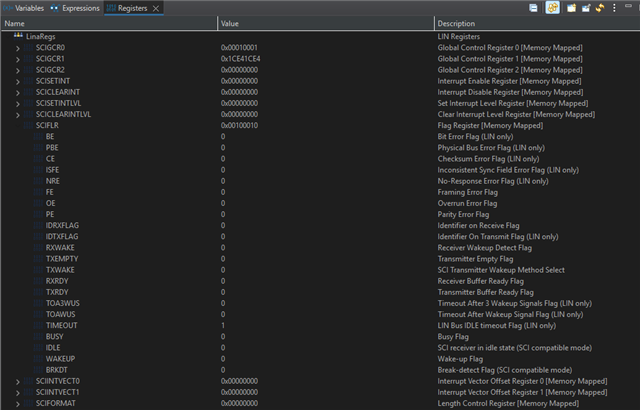
Task: Close the Registers tab
Action: 156,8
